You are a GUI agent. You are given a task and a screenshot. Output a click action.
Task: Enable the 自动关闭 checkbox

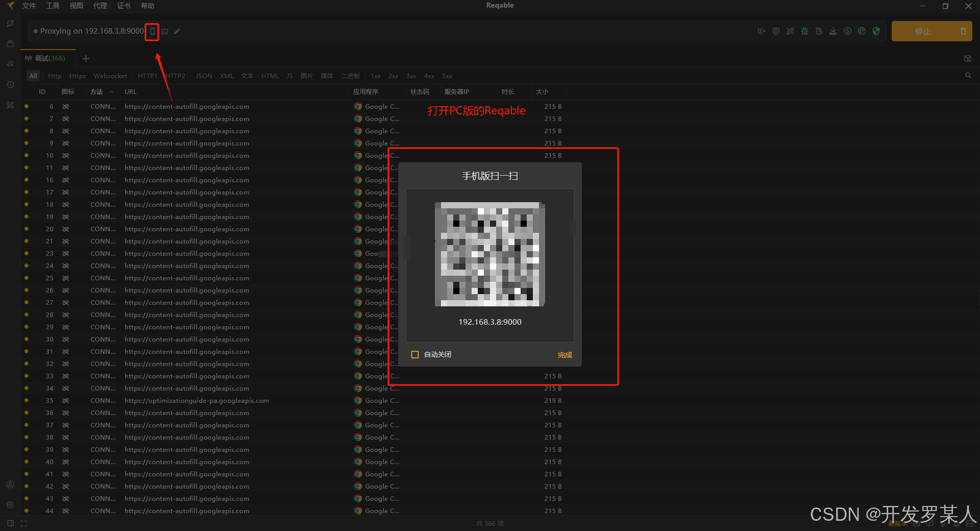click(x=415, y=354)
